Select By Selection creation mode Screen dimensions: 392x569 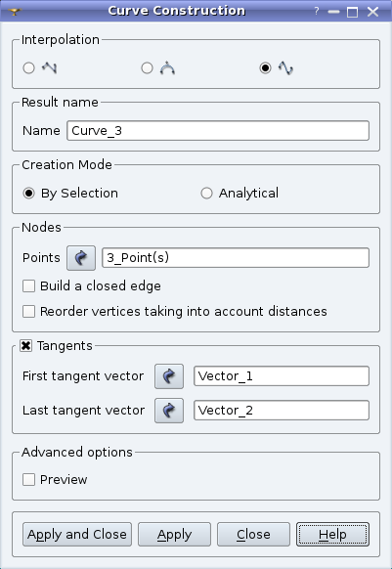29,193
